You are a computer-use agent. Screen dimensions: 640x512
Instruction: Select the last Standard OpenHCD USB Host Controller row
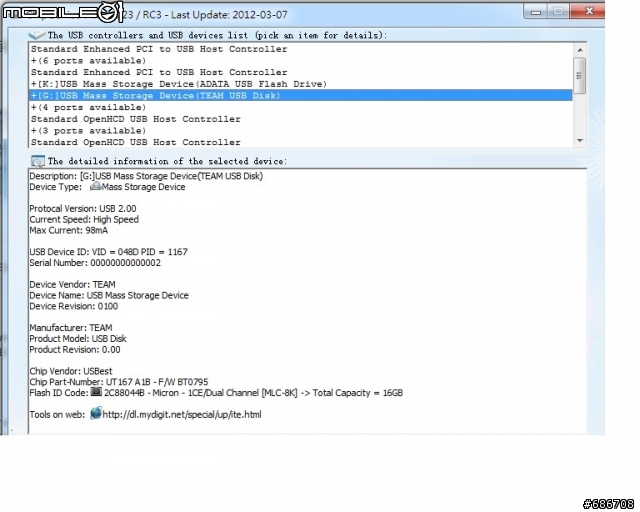(301, 142)
